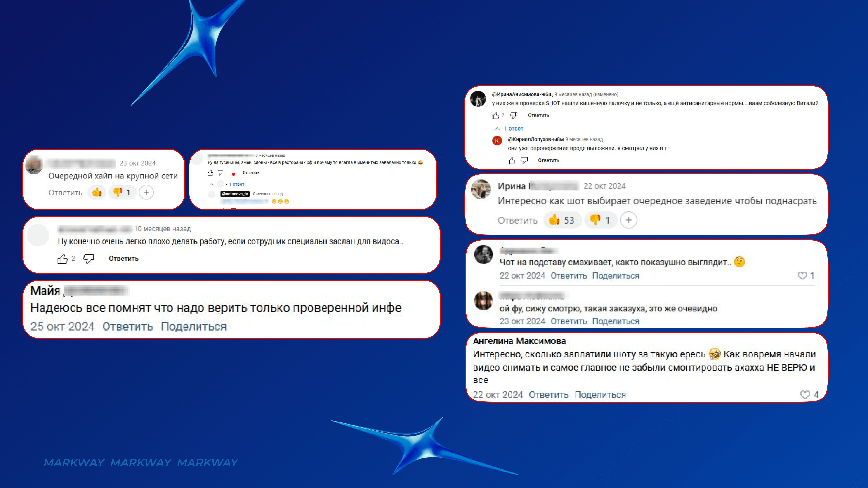Screen dimensions: 868x488
Task: Open avatar of 'ой фу, сижу смотрю' commenter
Action: click(483, 300)
